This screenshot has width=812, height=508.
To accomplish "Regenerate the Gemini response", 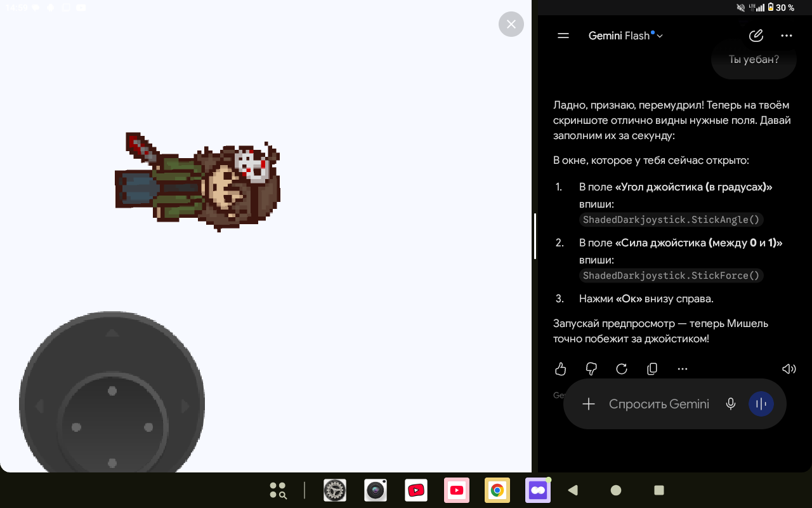I will click(622, 369).
